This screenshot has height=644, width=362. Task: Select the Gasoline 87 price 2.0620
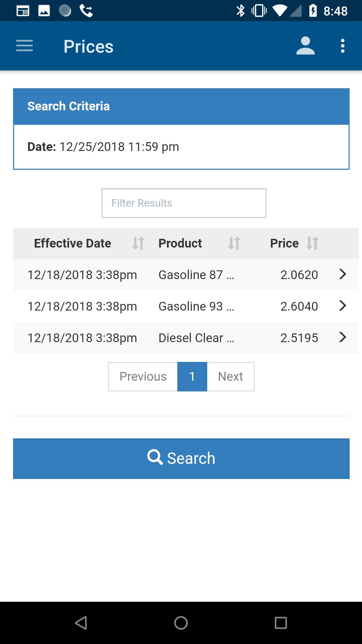(x=299, y=275)
